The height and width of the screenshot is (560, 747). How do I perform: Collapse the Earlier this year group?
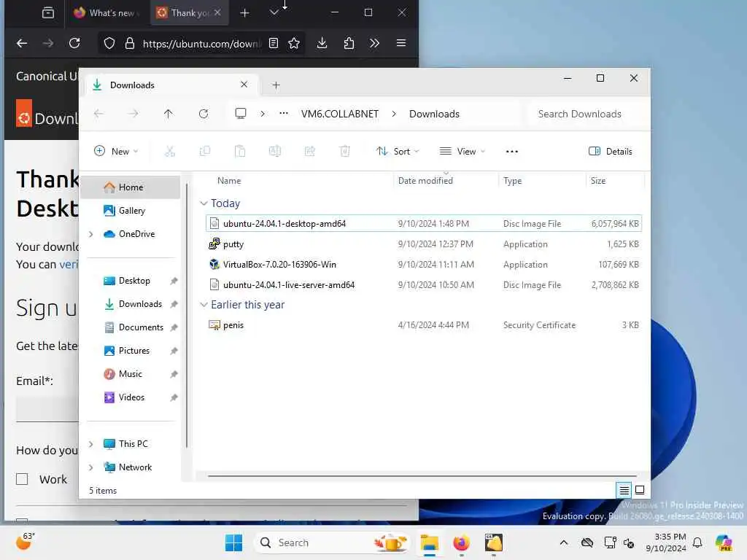204,305
